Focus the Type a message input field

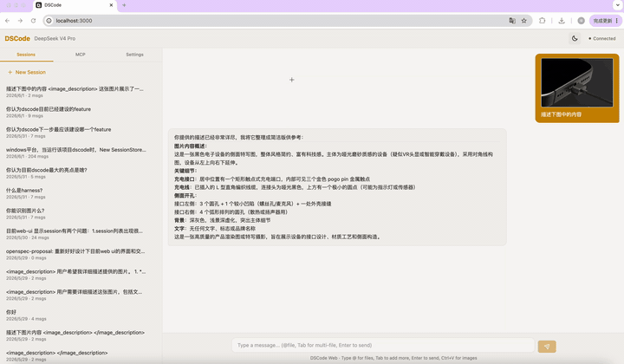coord(383,345)
